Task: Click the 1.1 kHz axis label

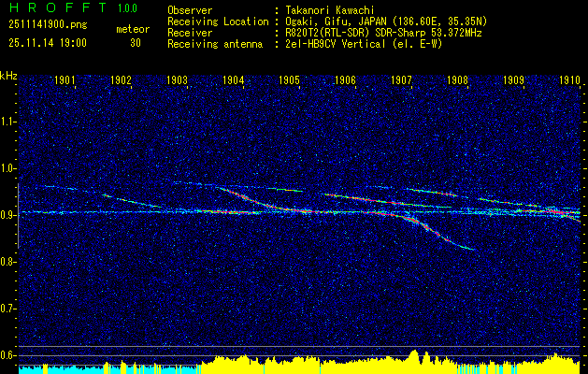Action: click(x=7, y=122)
